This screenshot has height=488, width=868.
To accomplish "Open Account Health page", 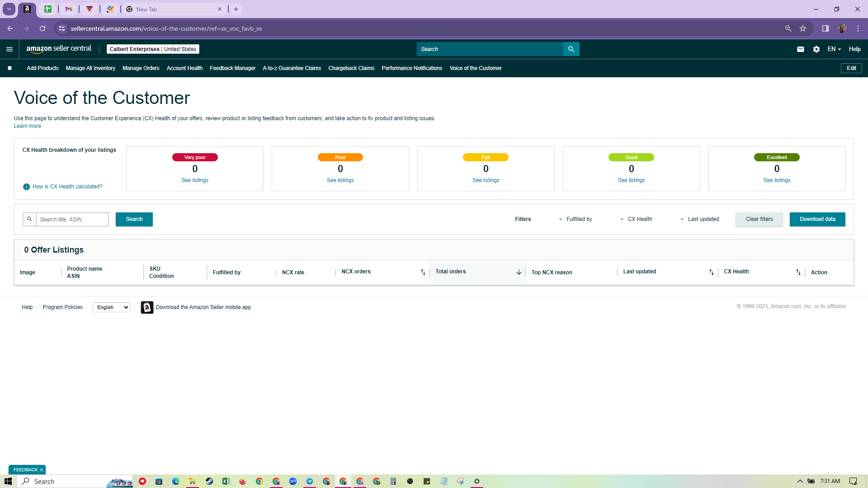I will pos(184,68).
